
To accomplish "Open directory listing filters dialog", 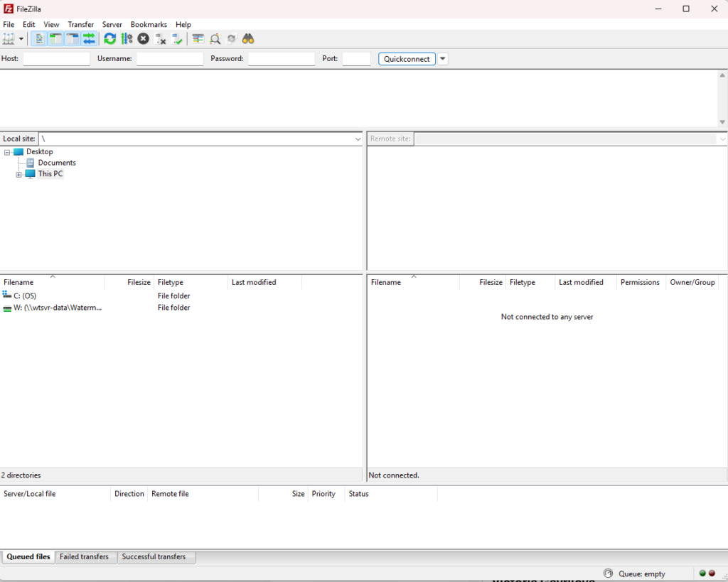I will 198,39.
